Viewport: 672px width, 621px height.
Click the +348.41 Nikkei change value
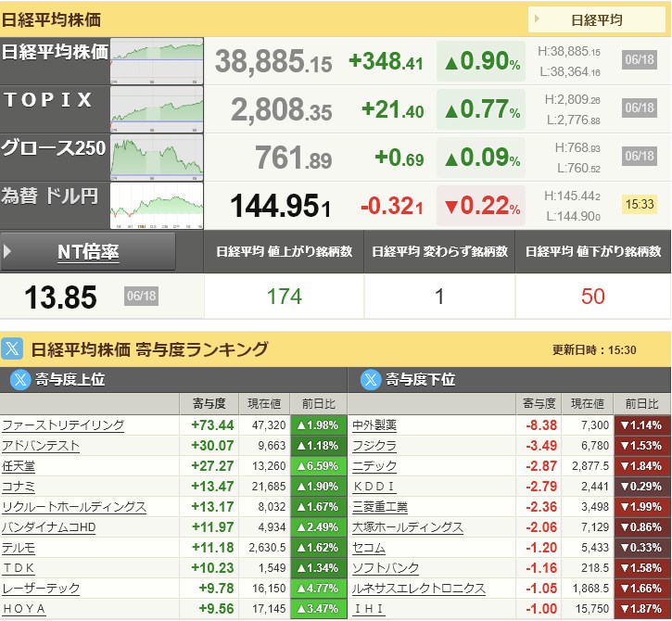pos(386,61)
